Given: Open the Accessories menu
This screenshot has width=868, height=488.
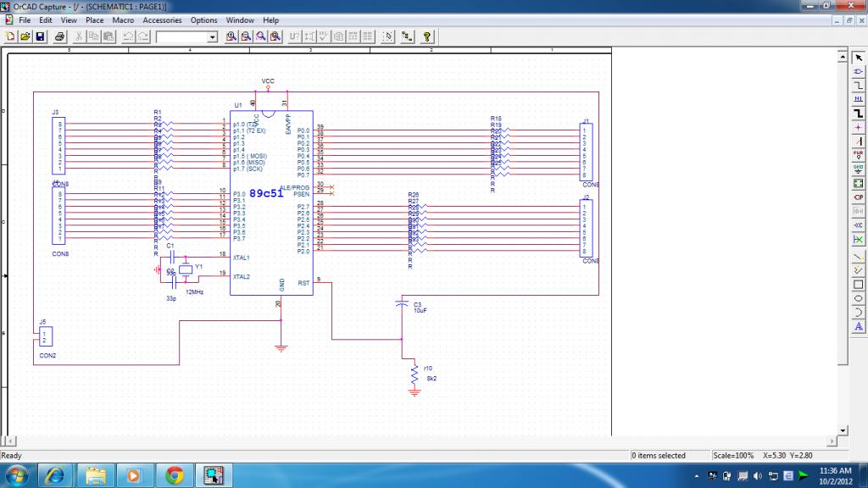Looking at the screenshot, I should click(x=162, y=19).
